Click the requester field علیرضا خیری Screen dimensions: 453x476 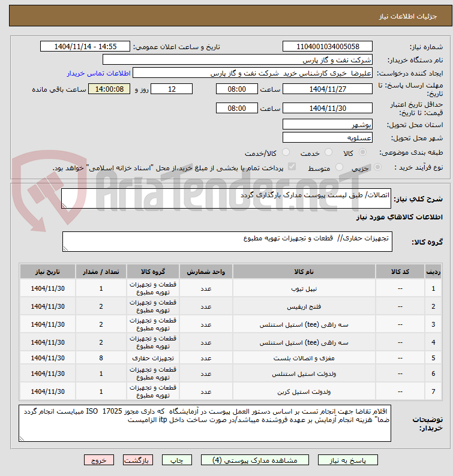(x=253, y=73)
